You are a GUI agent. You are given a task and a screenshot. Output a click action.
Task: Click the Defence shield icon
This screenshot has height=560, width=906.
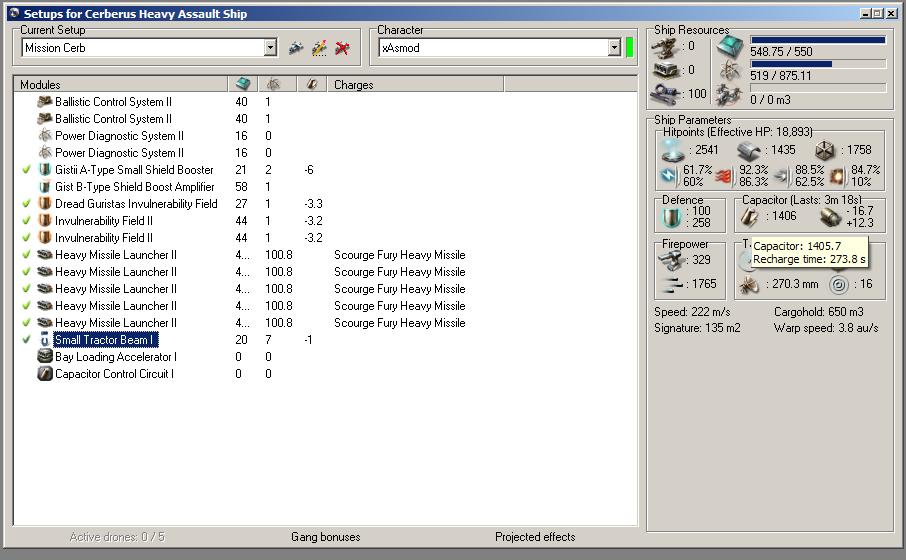(x=672, y=216)
